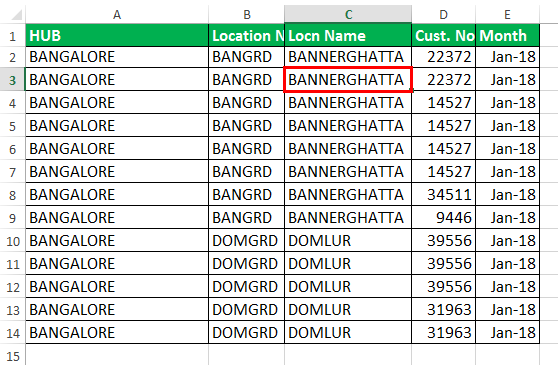Viewport: 558px width, 365px height.
Task: Click the Cust. No header cell
Action: 443,35
